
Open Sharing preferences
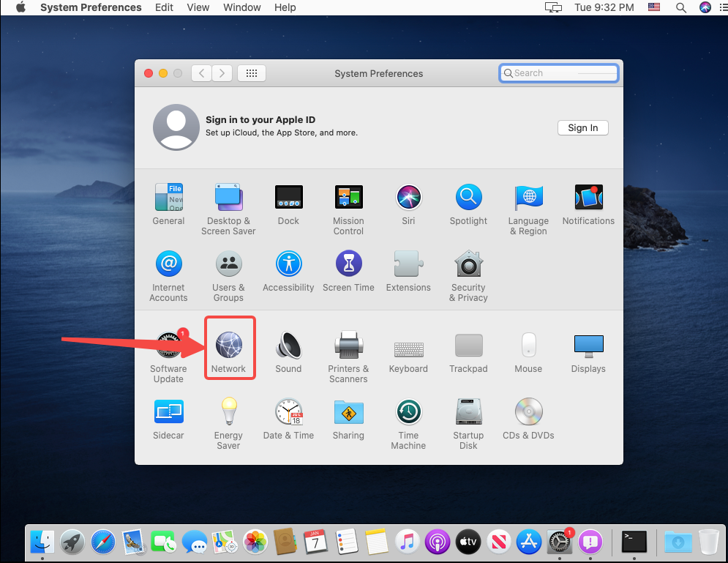(x=349, y=419)
